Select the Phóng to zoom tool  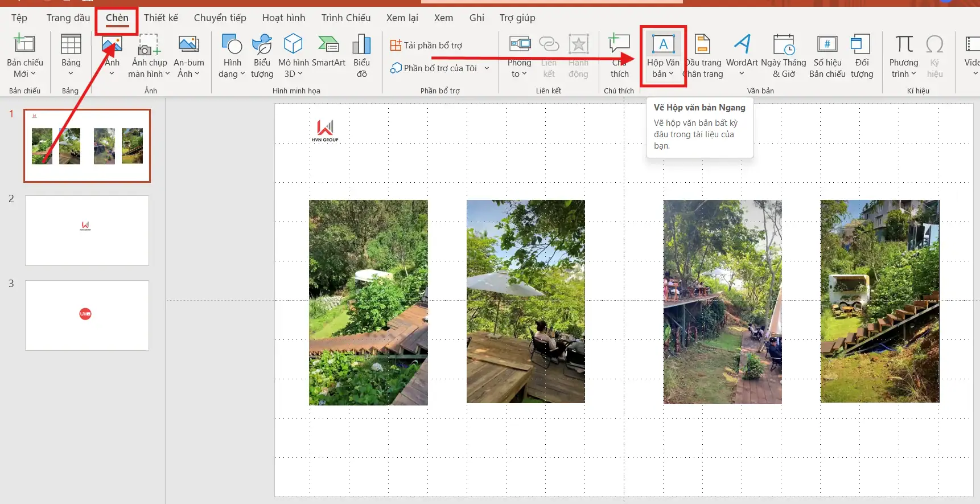(x=520, y=55)
